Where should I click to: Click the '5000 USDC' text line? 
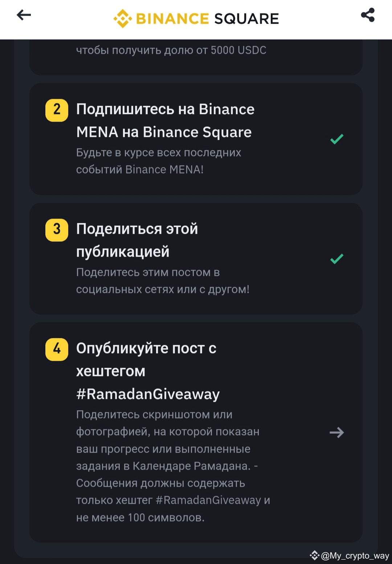tap(171, 50)
